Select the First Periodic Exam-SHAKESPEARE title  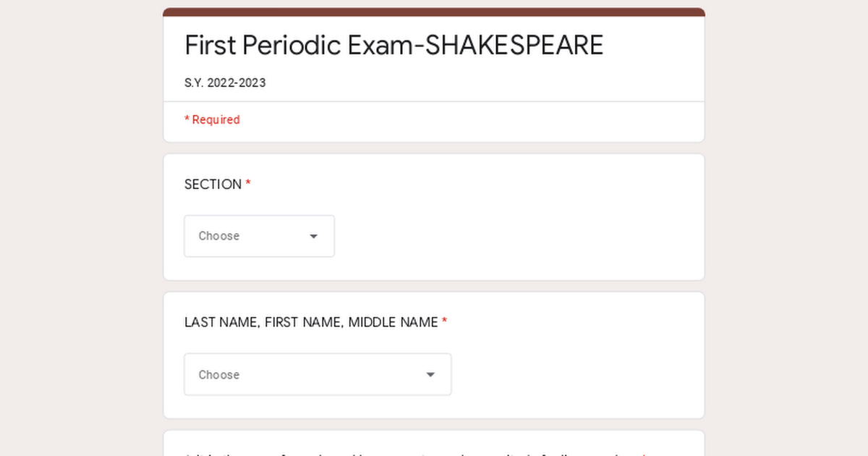(x=394, y=45)
